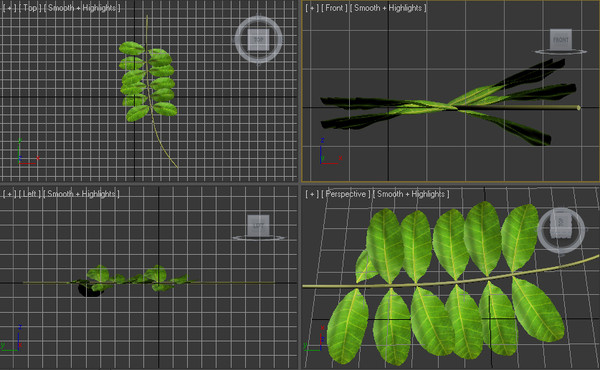Click the Perspective view label menu
600x370 pixels.
click(x=346, y=194)
